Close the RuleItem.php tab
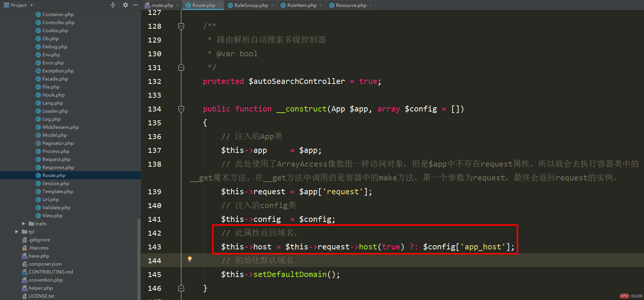Viewport: 644px width, 300px height. (x=321, y=5)
